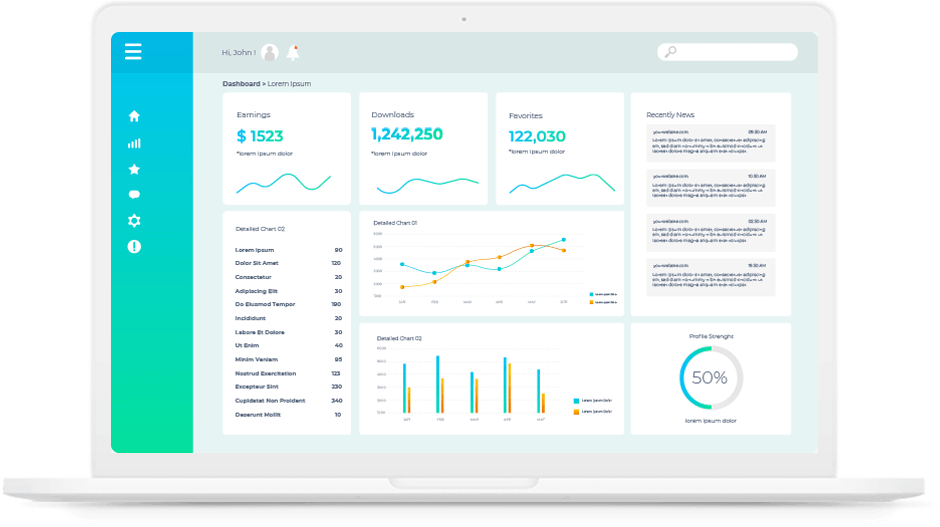Select the Minim Veniam row
This screenshot has width=940, height=527.
pos(288,360)
